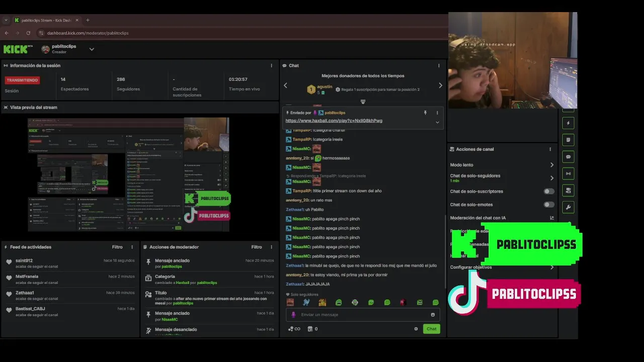This screenshot has height=362, width=644.
Task: Show previous top donors with left arrow
Action: pos(285,85)
